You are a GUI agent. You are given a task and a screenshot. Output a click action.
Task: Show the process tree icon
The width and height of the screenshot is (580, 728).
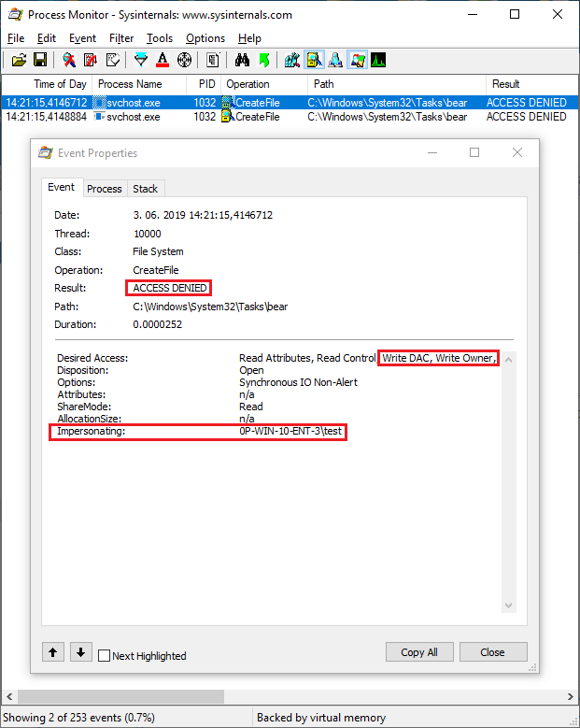tap(213, 60)
